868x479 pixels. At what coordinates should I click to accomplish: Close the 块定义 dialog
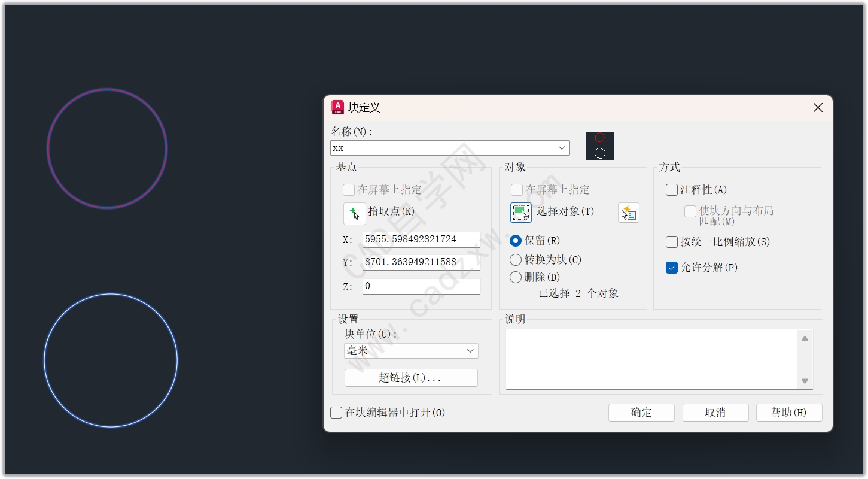(x=818, y=108)
